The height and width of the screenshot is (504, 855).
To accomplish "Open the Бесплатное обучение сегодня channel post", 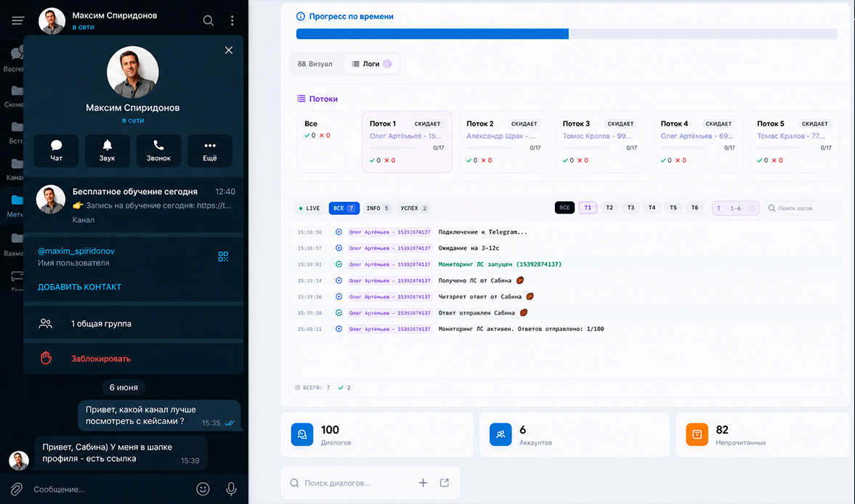I will (133, 206).
